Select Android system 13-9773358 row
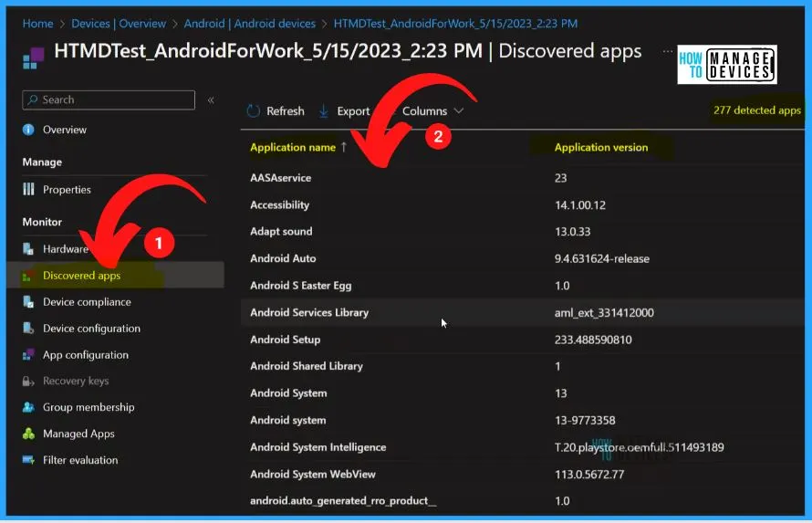This screenshot has width=812, height=523. [523, 420]
